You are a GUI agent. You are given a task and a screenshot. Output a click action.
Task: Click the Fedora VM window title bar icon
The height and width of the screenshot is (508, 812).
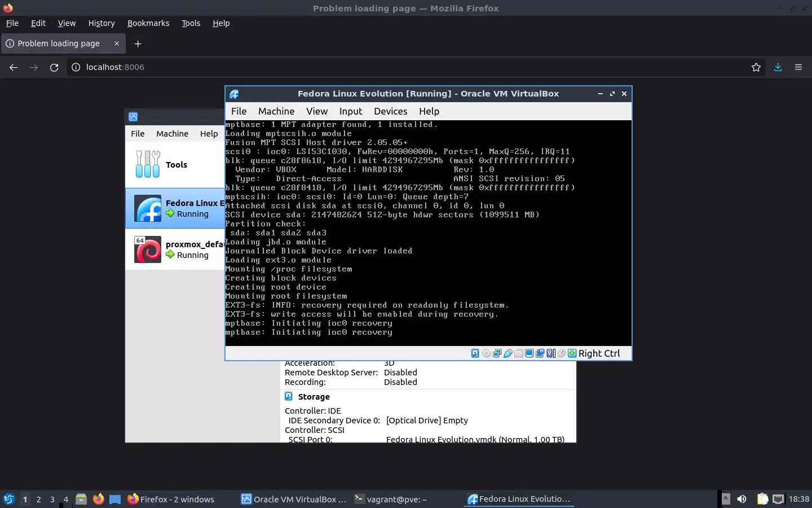234,94
